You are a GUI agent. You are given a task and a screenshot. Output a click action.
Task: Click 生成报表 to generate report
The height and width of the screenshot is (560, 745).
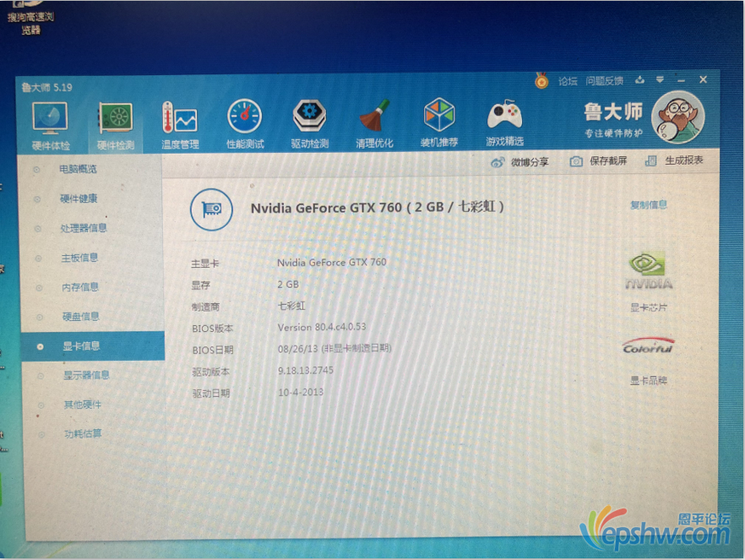pyautogui.click(x=674, y=160)
